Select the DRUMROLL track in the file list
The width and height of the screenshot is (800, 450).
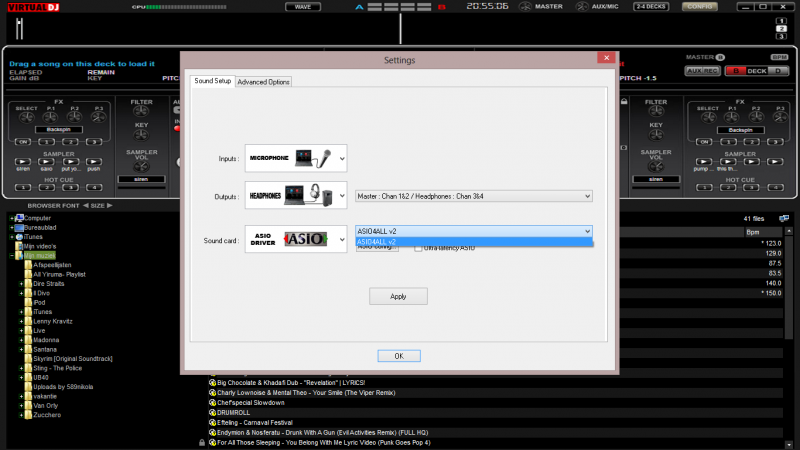click(x=238, y=412)
